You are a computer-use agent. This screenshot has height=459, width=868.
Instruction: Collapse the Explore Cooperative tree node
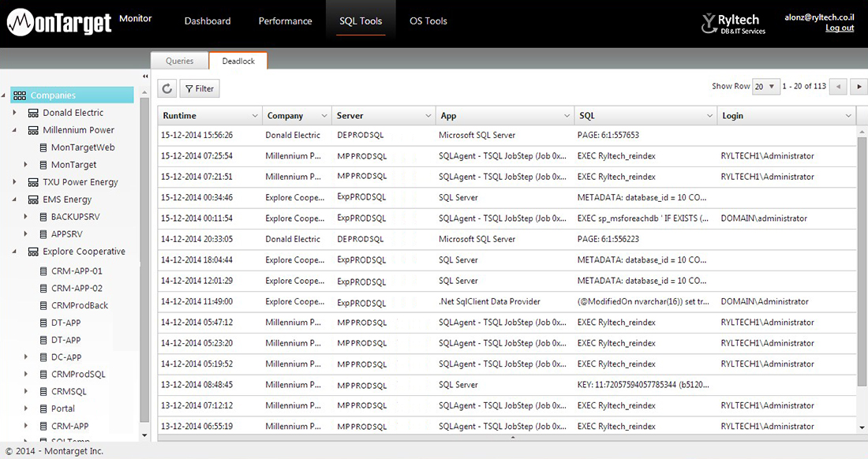tap(14, 251)
